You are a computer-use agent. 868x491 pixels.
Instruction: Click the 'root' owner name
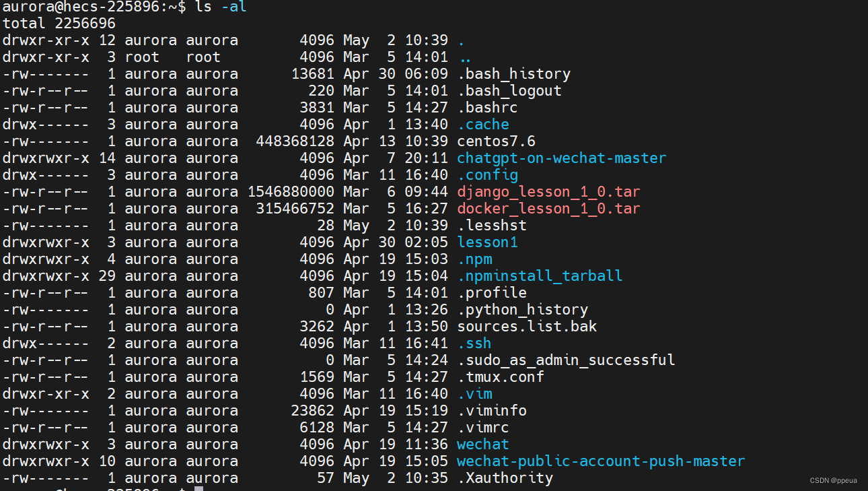pos(142,57)
